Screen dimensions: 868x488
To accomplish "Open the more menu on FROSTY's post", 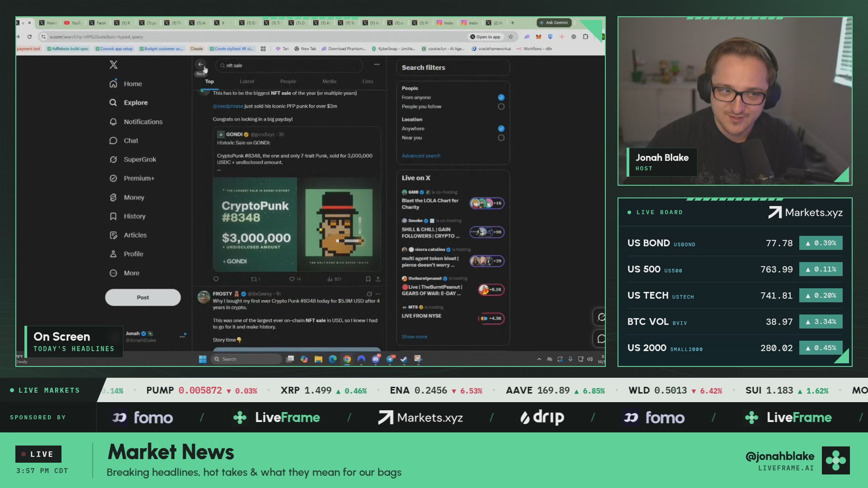I will pyautogui.click(x=379, y=294).
